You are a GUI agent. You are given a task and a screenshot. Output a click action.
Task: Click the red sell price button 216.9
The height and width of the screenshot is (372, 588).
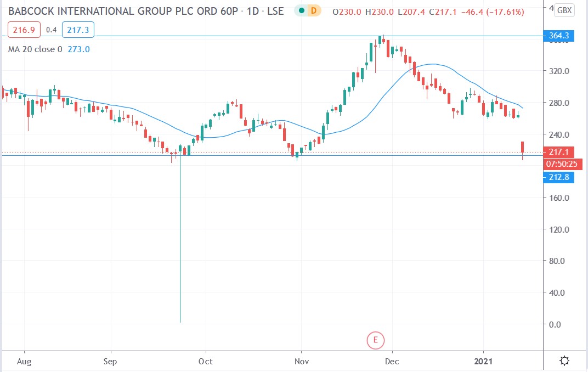click(x=24, y=30)
